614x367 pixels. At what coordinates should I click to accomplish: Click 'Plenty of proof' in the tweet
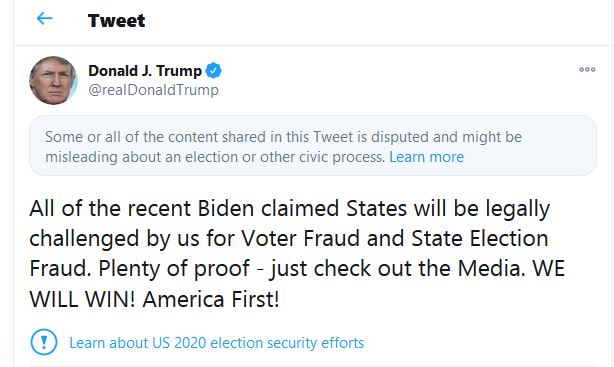(174, 269)
